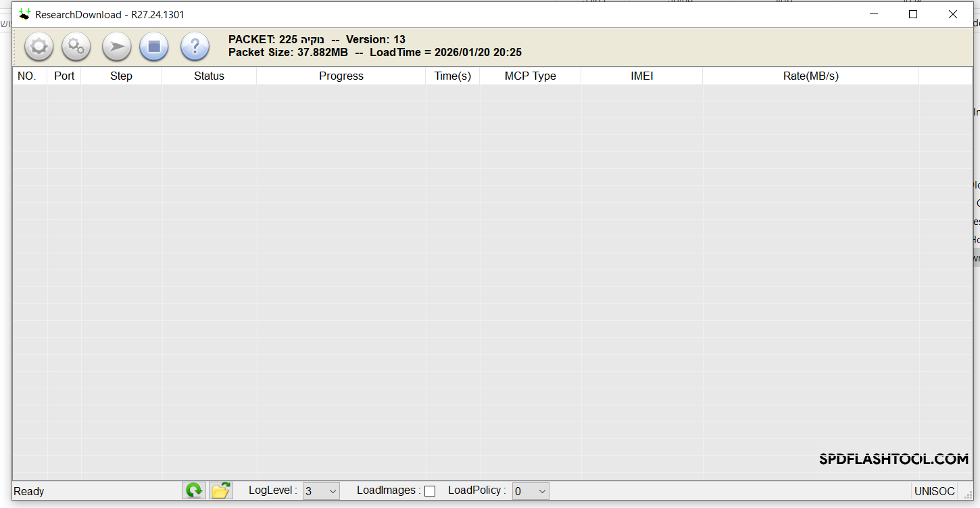Open the help question mark icon
This screenshot has height=508, width=980.
click(x=195, y=47)
